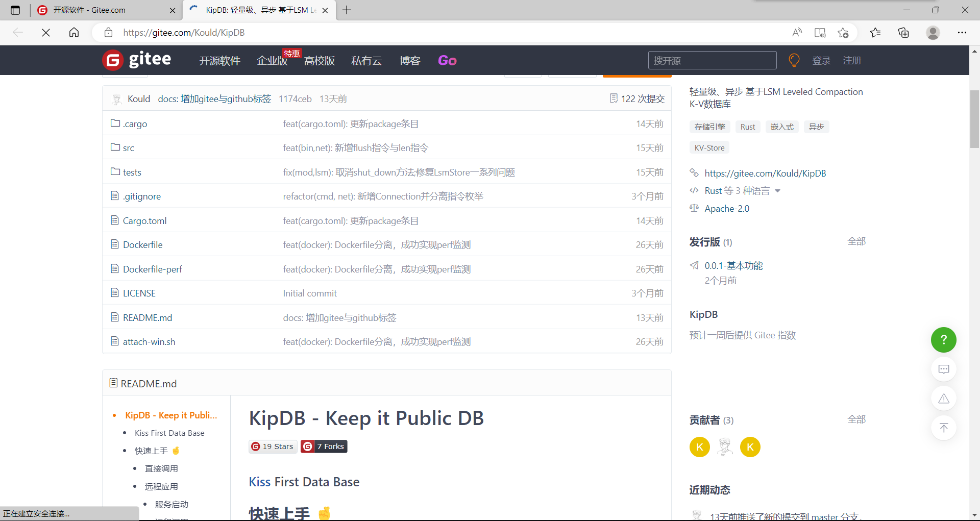Open the 0.0.1-基本功能 release
Image resolution: width=980 pixels, height=521 pixels.
tap(733, 265)
